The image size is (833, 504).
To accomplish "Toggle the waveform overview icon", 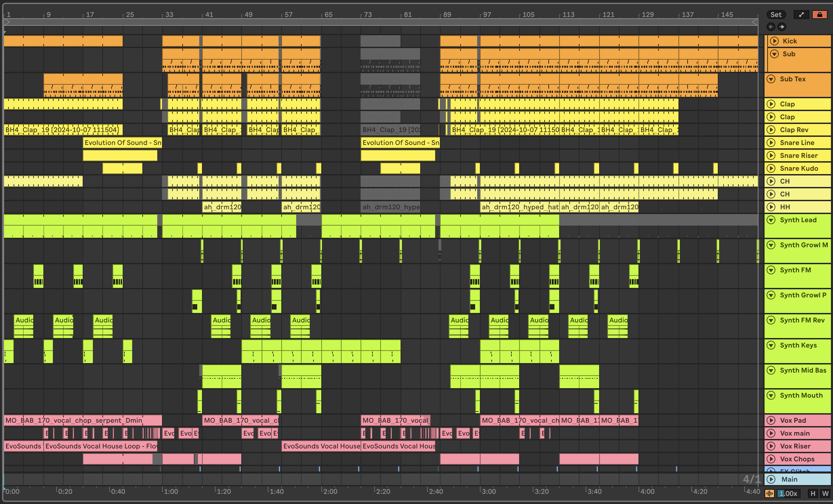I will [x=770, y=493].
